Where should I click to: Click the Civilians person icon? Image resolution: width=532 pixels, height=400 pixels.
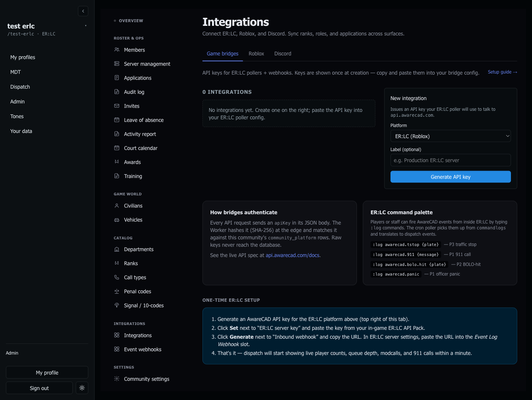[x=117, y=205]
